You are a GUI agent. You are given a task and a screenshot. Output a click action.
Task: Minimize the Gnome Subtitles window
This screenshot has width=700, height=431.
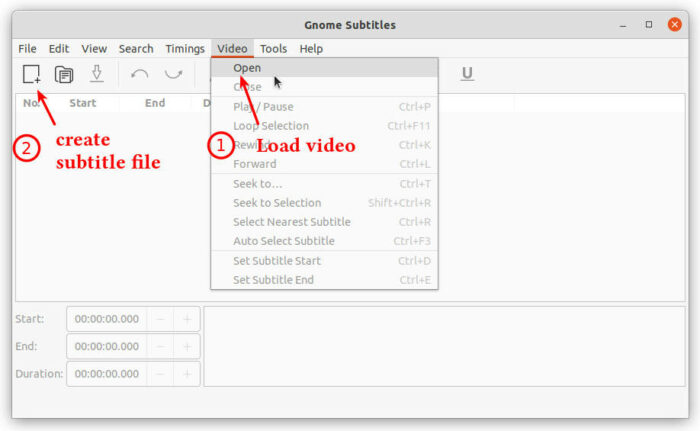coord(623,25)
